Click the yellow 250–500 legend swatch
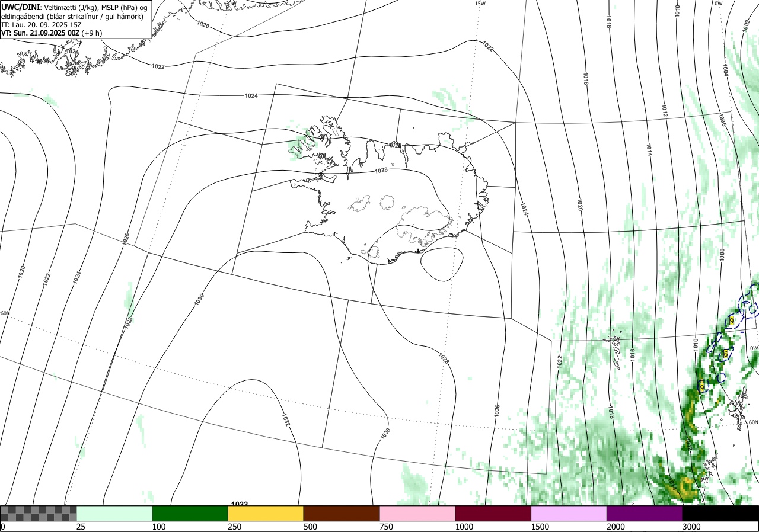Viewport: 759px width, 532px height. click(266, 513)
